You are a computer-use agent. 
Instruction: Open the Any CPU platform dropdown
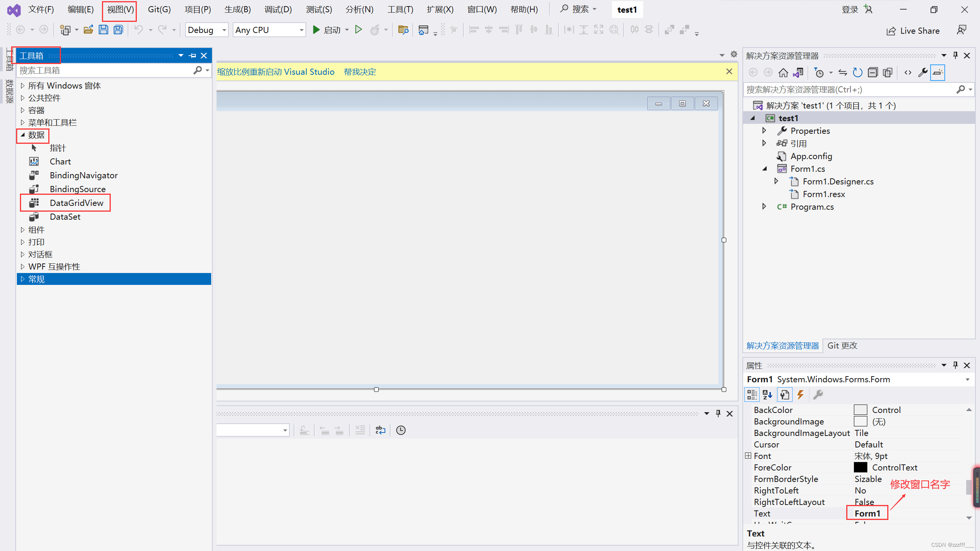tap(269, 30)
